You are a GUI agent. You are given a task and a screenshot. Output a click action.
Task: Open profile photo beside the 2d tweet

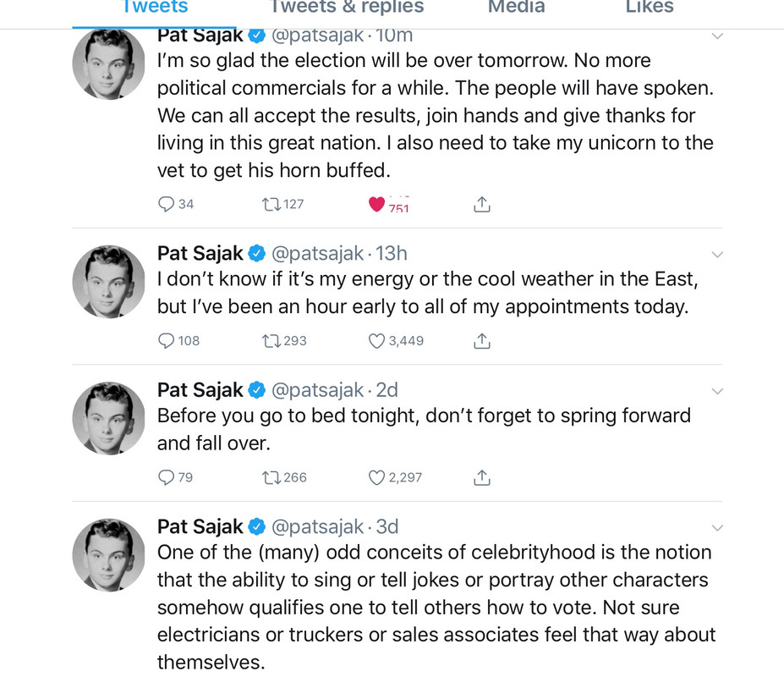pos(109,418)
